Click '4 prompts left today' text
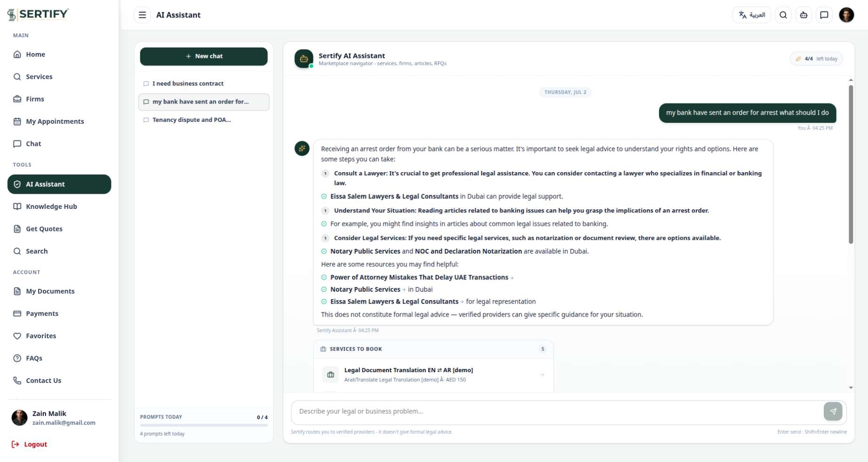868x462 pixels. point(162,434)
